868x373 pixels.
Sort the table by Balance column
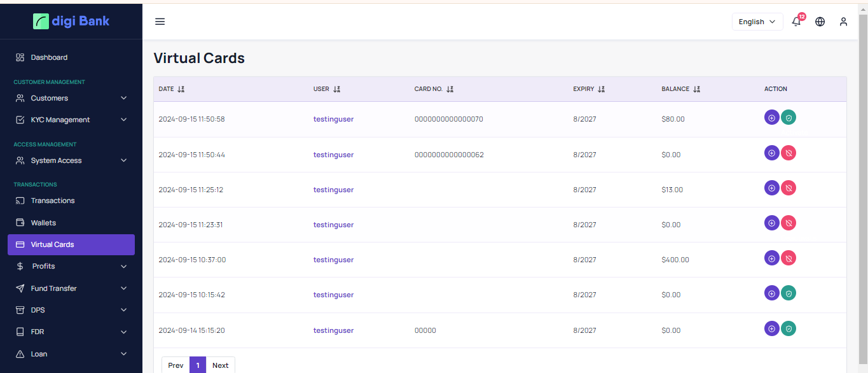(x=696, y=89)
